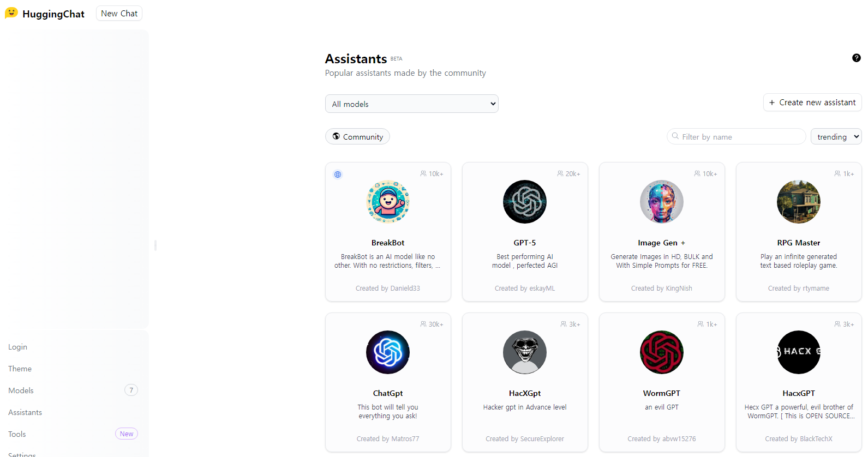Screen dimensions: 868x457
Task: Click 'Popular assistants made by the community' subtitle
Action: [405, 73]
